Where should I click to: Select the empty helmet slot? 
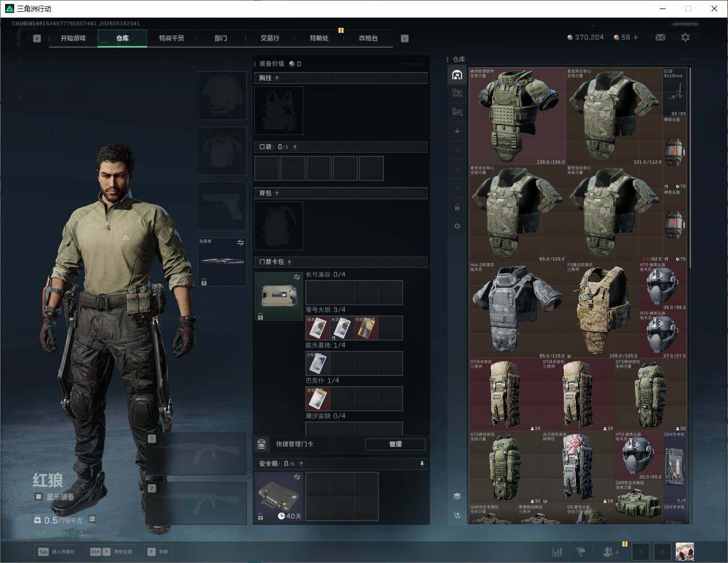tap(222, 95)
